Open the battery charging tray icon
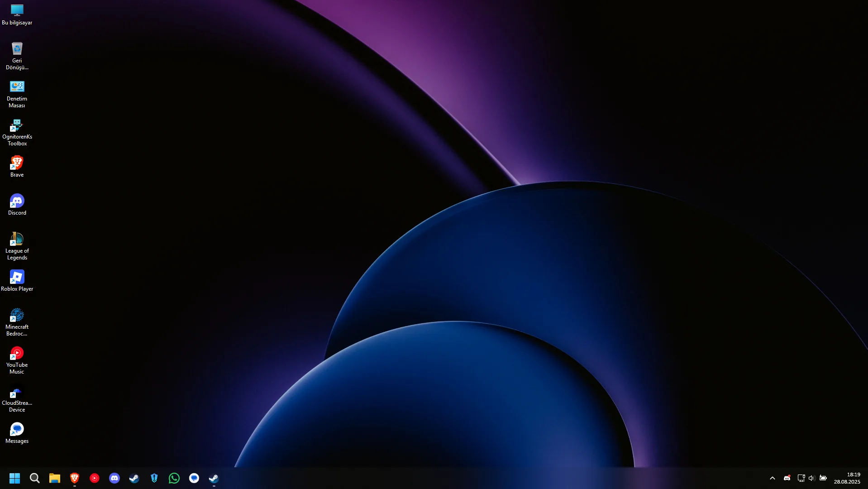This screenshot has height=489, width=868. (823, 478)
